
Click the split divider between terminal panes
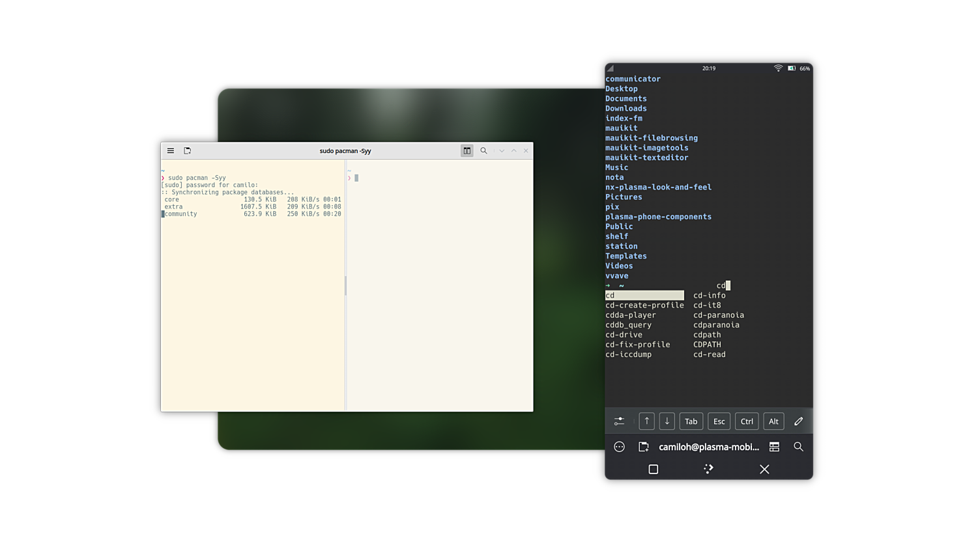click(345, 285)
